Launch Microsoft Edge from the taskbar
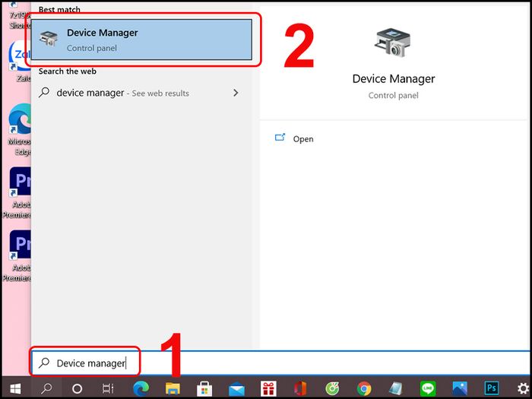 point(141,388)
